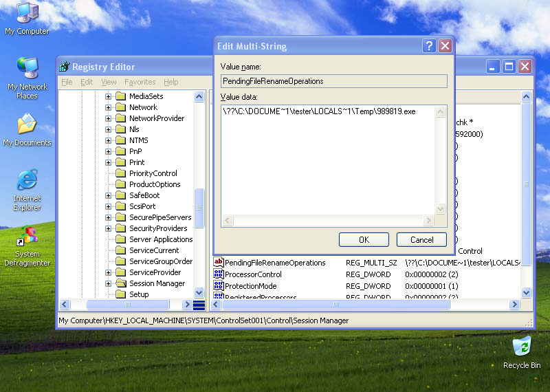Click tree pane scroll down arrow
The height and width of the screenshot is (392, 550).
pos(199,292)
